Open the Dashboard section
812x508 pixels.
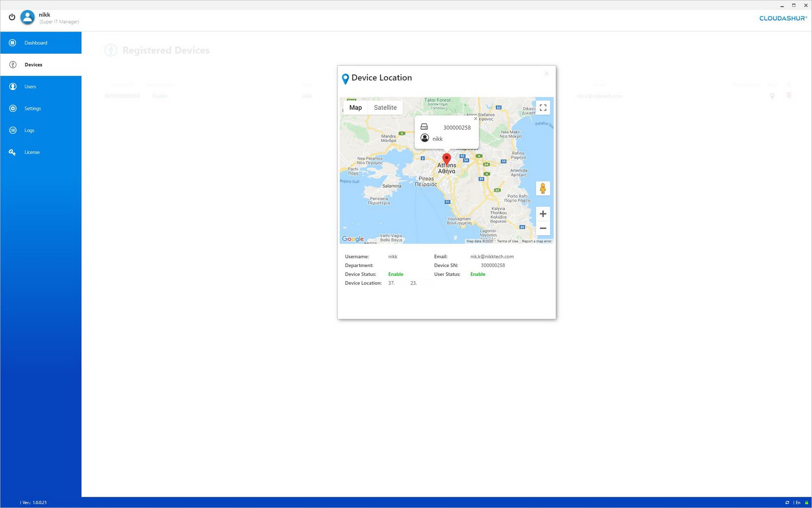tap(41, 43)
